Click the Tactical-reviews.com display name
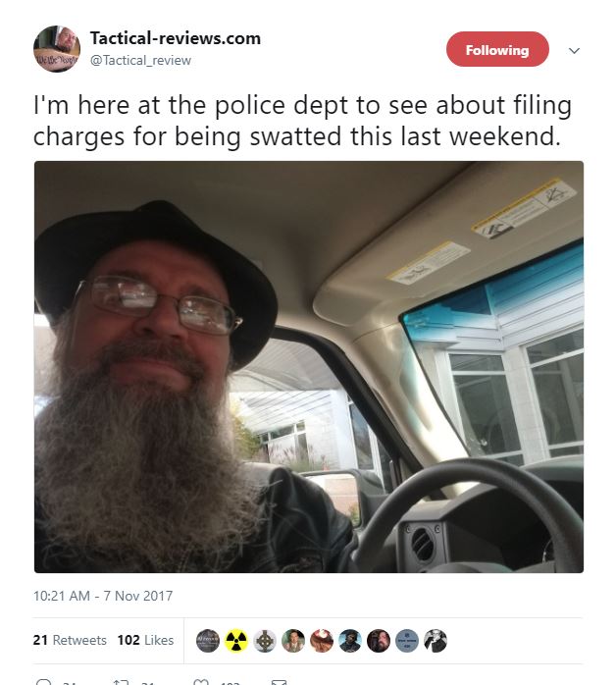616x685 pixels. 176,38
